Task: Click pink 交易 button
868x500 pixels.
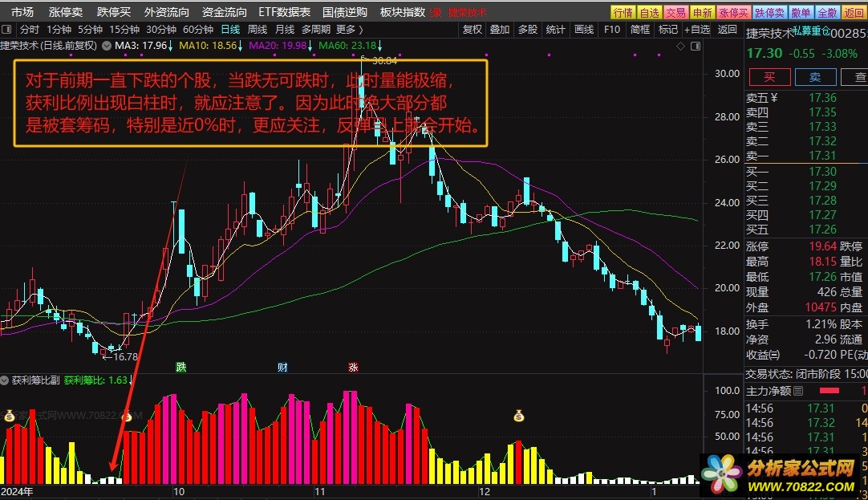Action: point(675,12)
